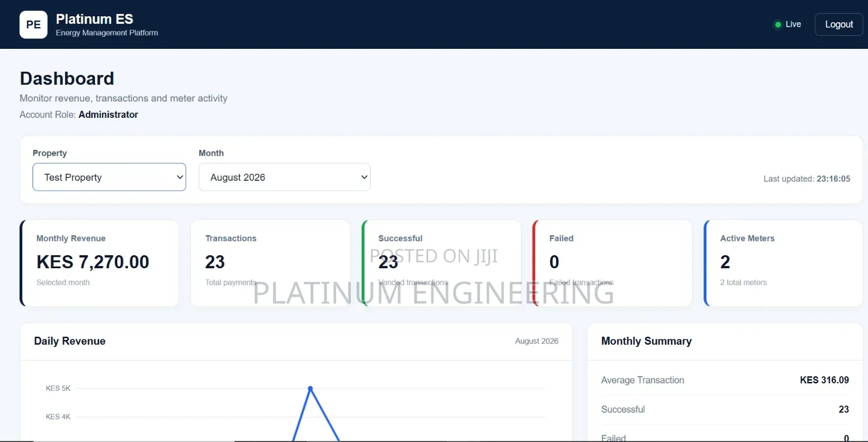Click the Successful card title with green border

click(400, 238)
